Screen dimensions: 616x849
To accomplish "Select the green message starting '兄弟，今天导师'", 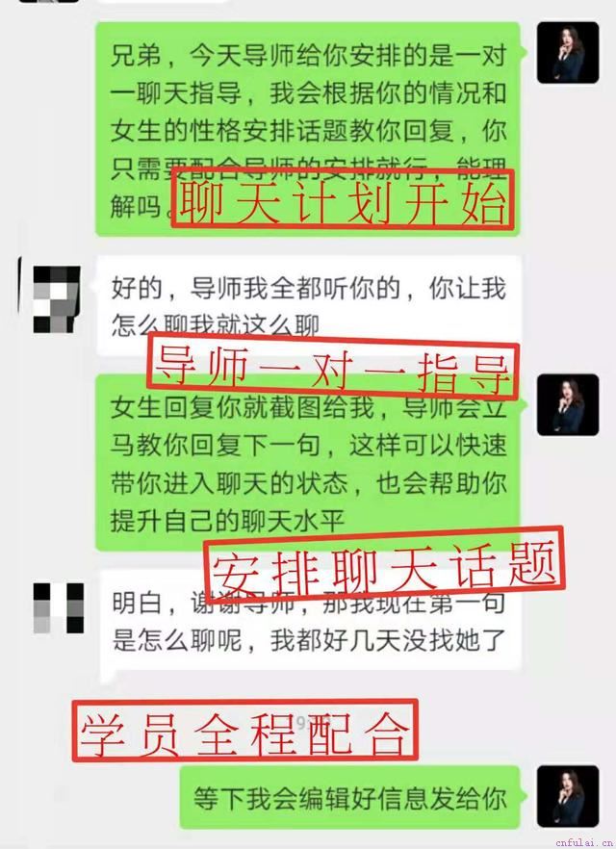I will (308, 129).
